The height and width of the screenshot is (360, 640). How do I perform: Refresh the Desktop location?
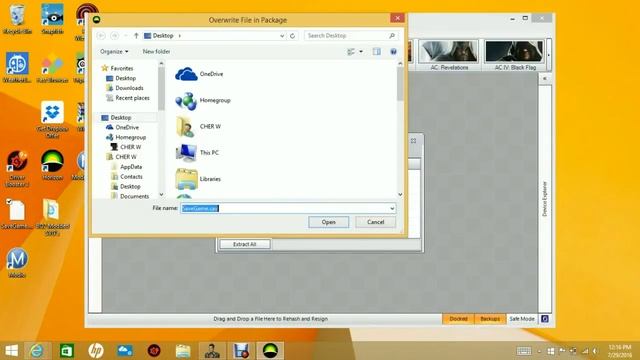(x=292, y=36)
